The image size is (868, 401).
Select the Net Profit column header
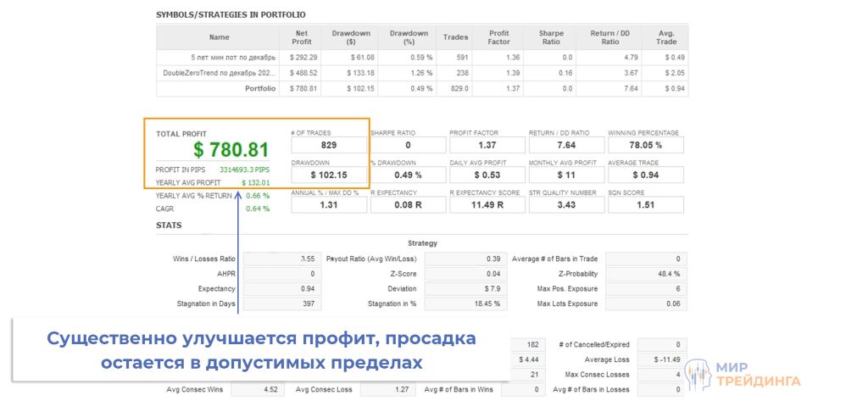(x=300, y=37)
